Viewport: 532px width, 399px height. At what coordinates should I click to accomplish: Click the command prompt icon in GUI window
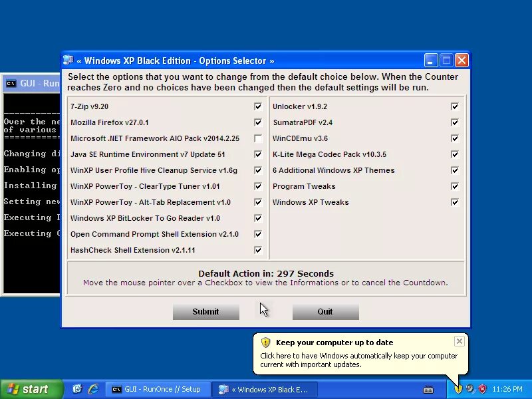tap(11, 84)
